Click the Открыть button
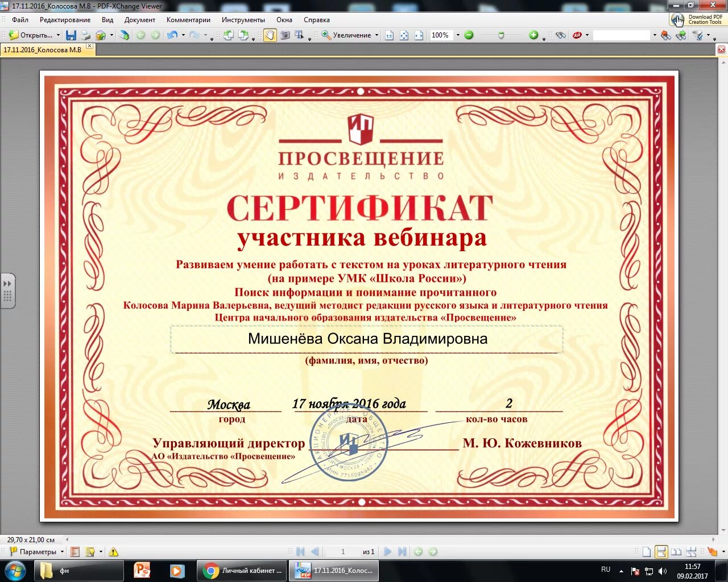Viewport: 728px width, 582px height. [x=31, y=35]
